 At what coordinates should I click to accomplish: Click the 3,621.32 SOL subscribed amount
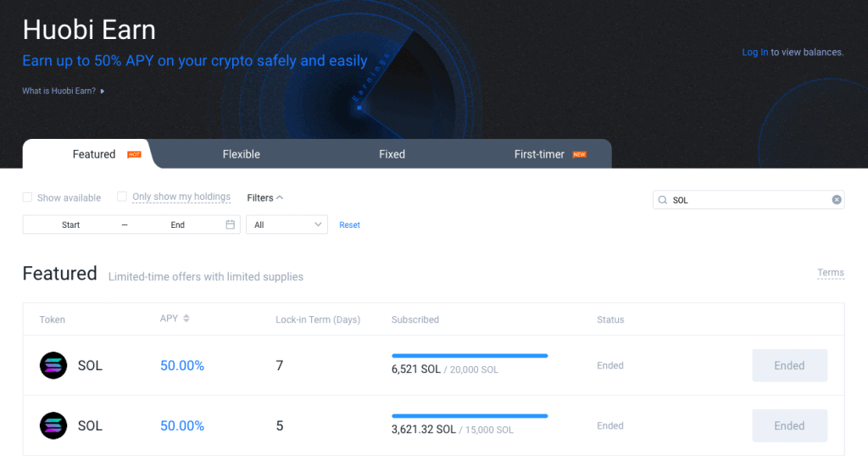pyautogui.click(x=424, y=430)
